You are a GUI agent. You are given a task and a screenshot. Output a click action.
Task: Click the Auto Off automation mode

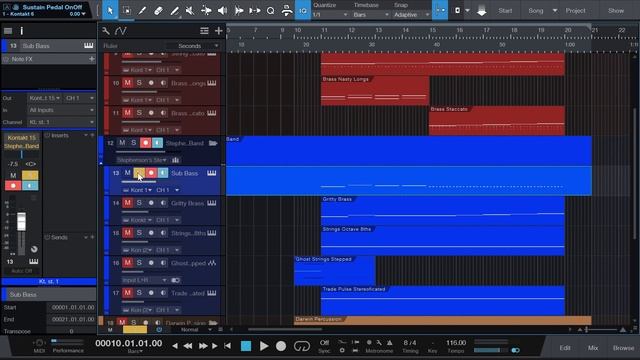(22, 271)
